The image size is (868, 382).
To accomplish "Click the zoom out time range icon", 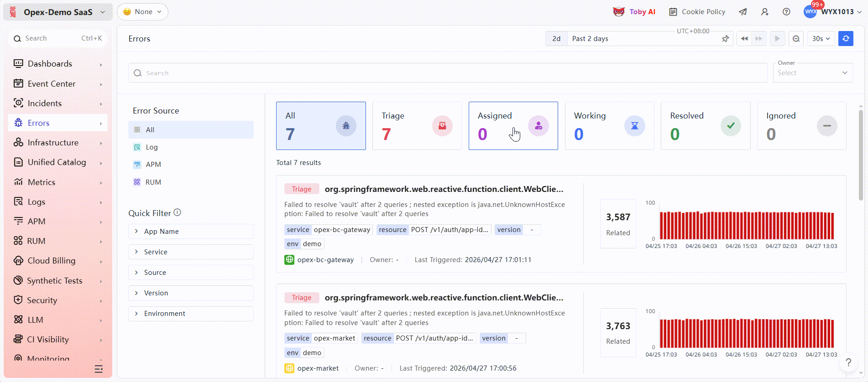I will tap(796, 39).
